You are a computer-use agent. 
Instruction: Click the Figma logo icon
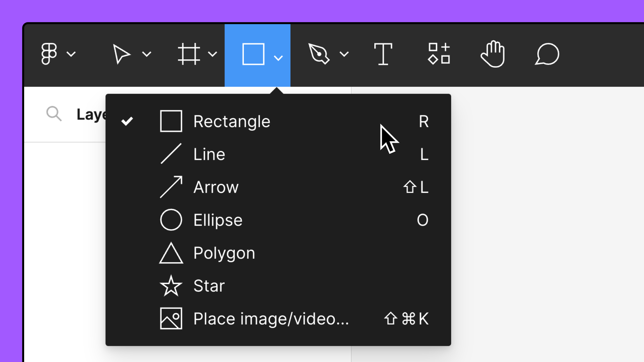click(x=49, y=54)
